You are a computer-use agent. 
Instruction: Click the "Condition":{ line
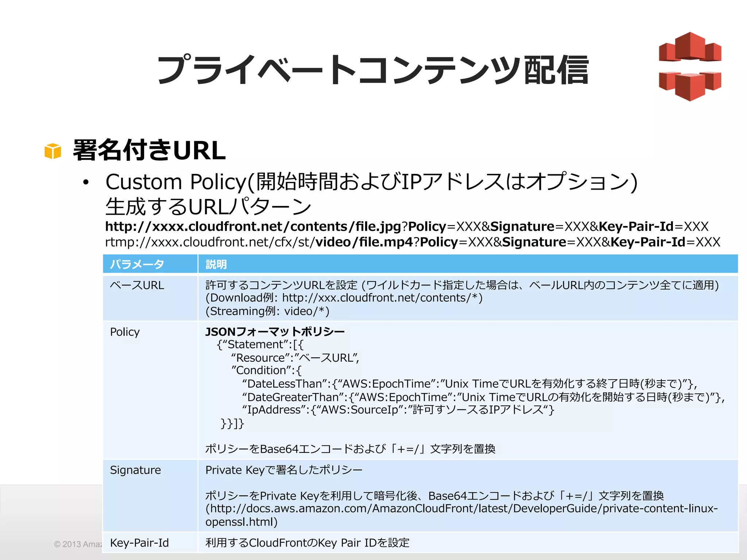pyautogui.click(x=266, y=370)
